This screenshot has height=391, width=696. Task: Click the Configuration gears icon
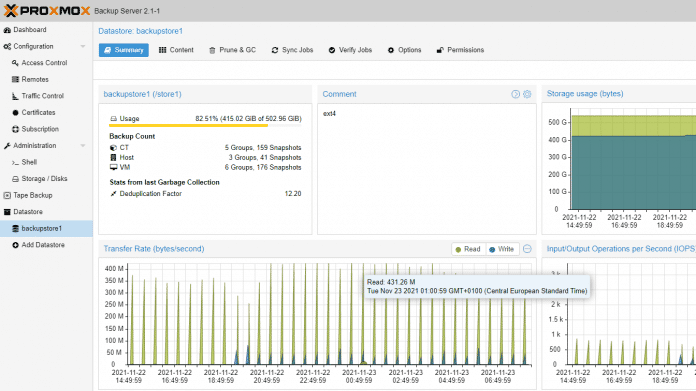click(7, 46)
